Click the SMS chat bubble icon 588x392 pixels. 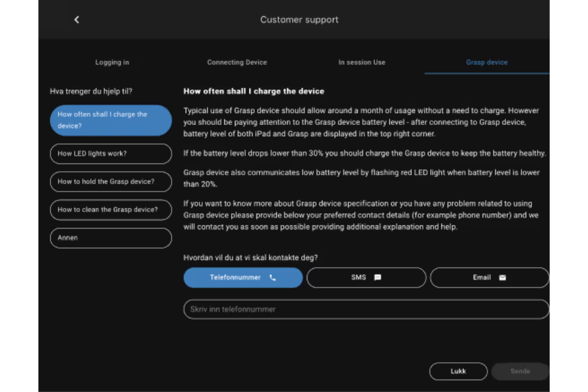tap(377, 277)
